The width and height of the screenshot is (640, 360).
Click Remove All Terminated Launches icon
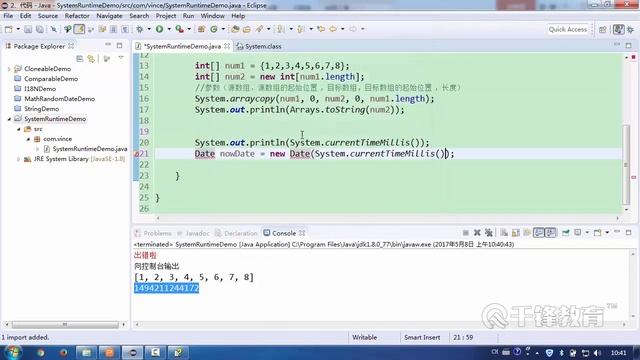tap(489, 233)
